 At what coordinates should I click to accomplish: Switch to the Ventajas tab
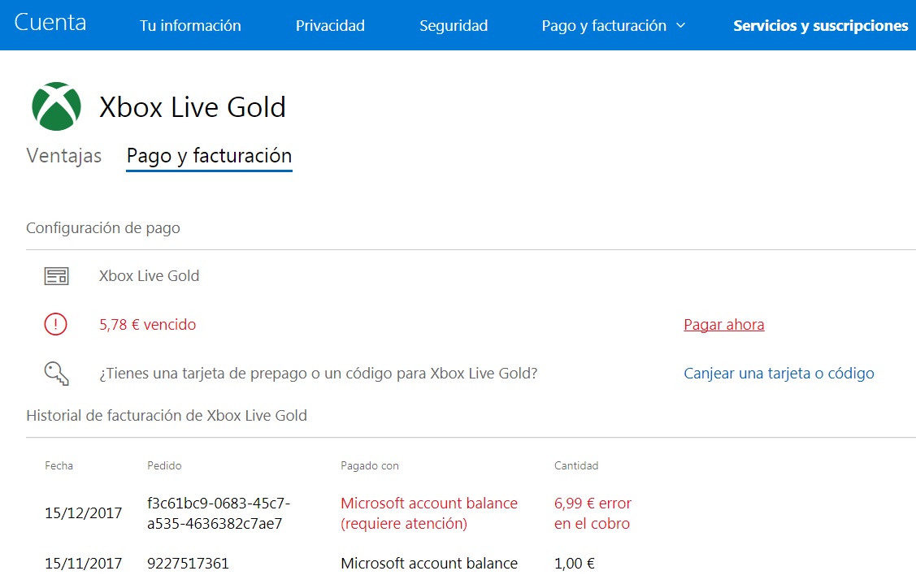tap(64, 156)
